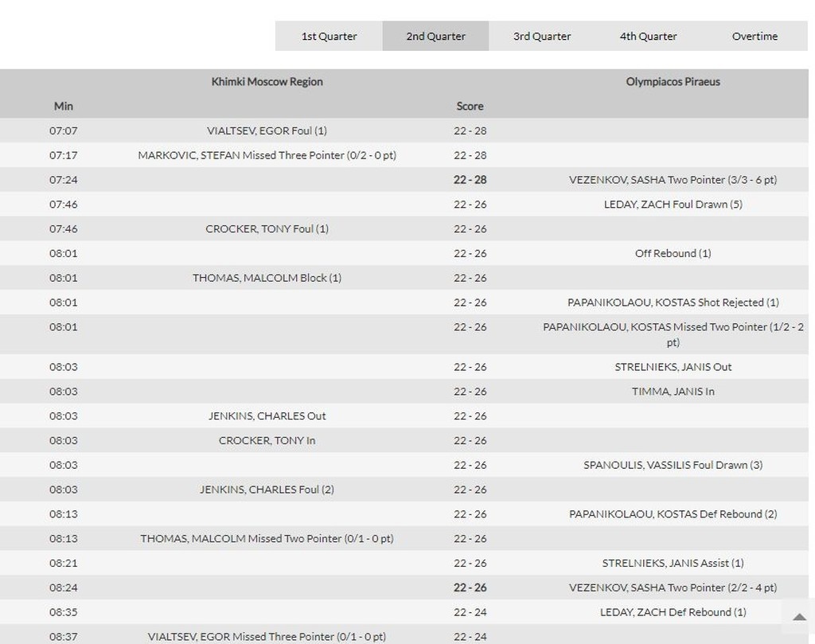Click the Olympiacos Piraeus column header
815x644 pixels.
pos(673,81)
